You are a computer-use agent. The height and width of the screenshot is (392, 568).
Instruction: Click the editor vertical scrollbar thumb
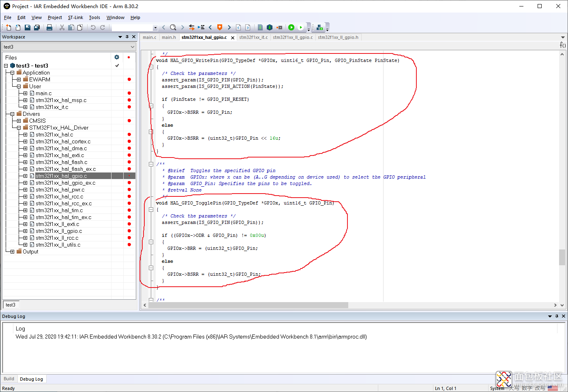click(562, 257)
